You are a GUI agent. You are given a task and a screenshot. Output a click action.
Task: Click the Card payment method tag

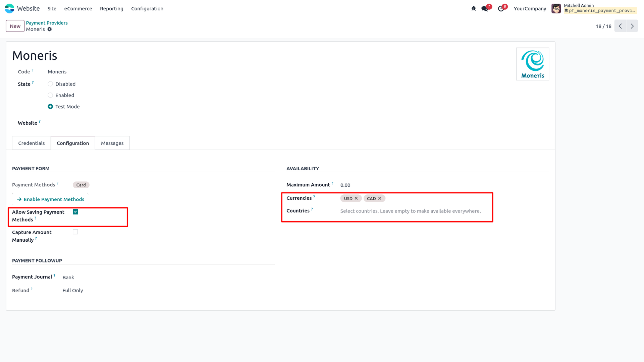[x=81, y=185]
